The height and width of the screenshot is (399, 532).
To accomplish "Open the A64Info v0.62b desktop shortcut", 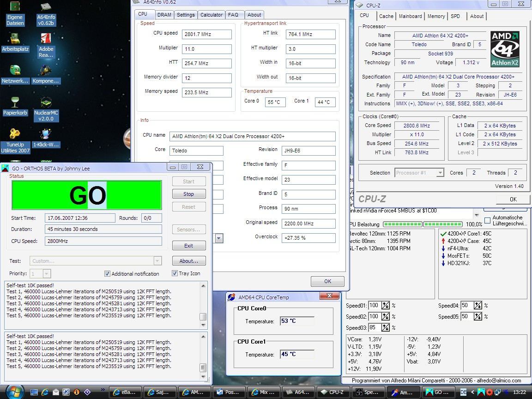I will point(46,13).
